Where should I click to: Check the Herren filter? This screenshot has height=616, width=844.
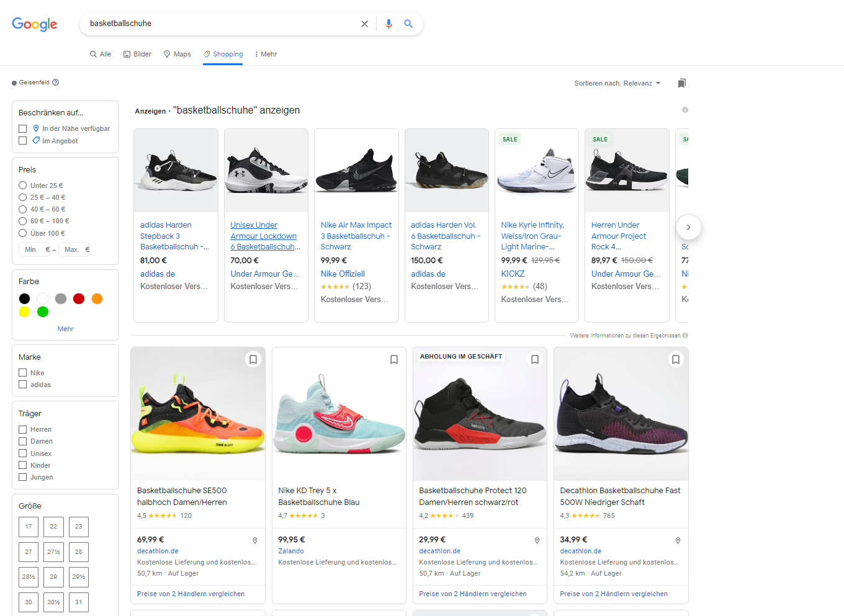point(23,429)
